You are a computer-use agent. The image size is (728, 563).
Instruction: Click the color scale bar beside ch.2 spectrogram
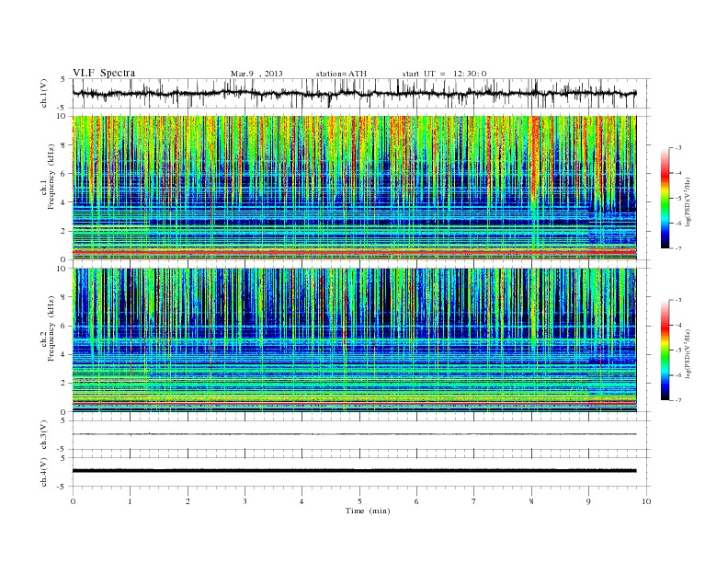pos(665,350)
